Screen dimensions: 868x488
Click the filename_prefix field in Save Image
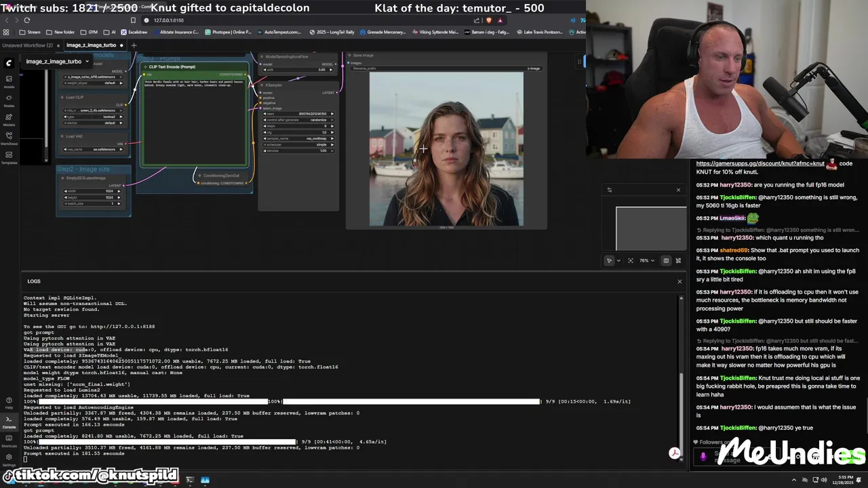(x=446, y=68)
